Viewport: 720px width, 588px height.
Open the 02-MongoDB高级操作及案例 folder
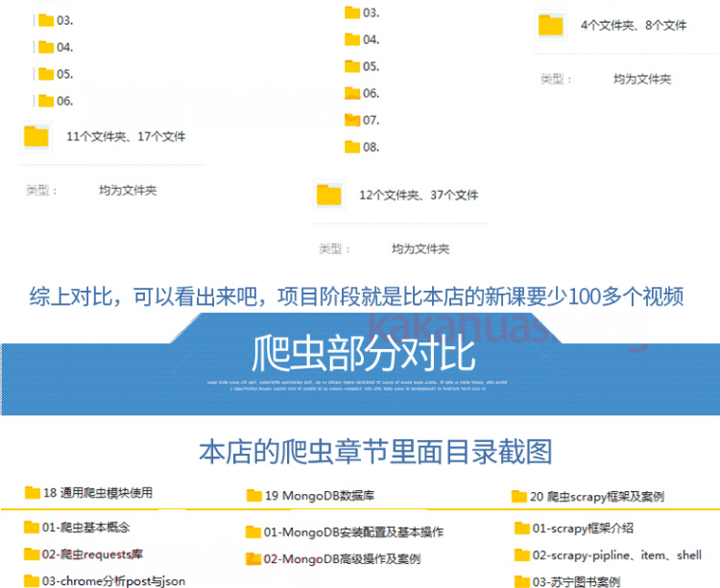click(x=333, y=559)
